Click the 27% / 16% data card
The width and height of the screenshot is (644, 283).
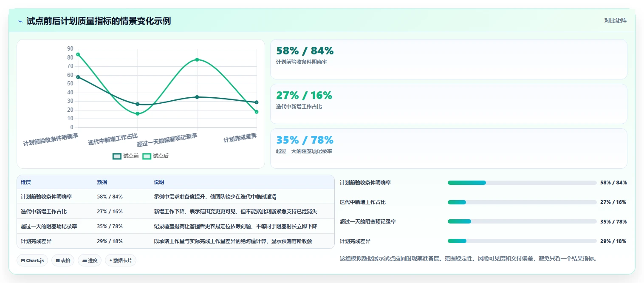pyautogui.click(x=449, y=104)
